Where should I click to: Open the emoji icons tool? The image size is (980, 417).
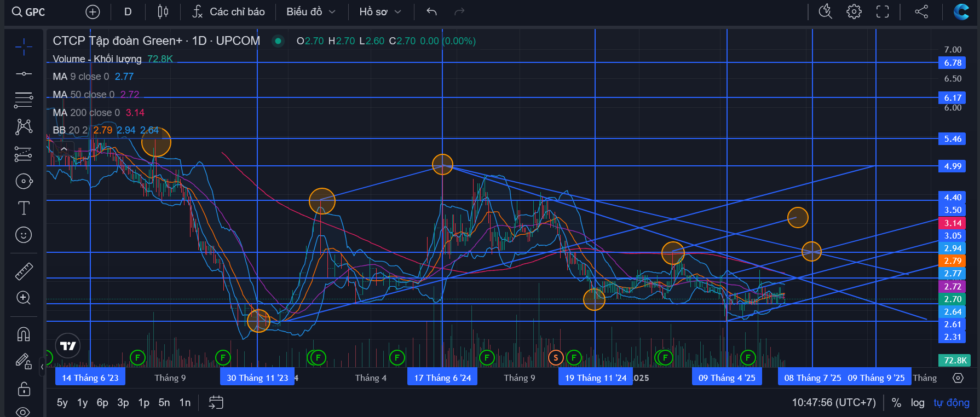24,235
